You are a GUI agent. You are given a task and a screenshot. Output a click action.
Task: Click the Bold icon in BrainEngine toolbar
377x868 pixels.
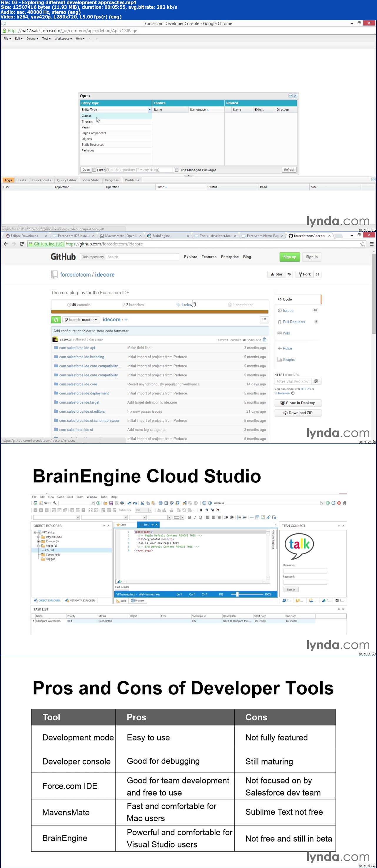pos(189,517)
